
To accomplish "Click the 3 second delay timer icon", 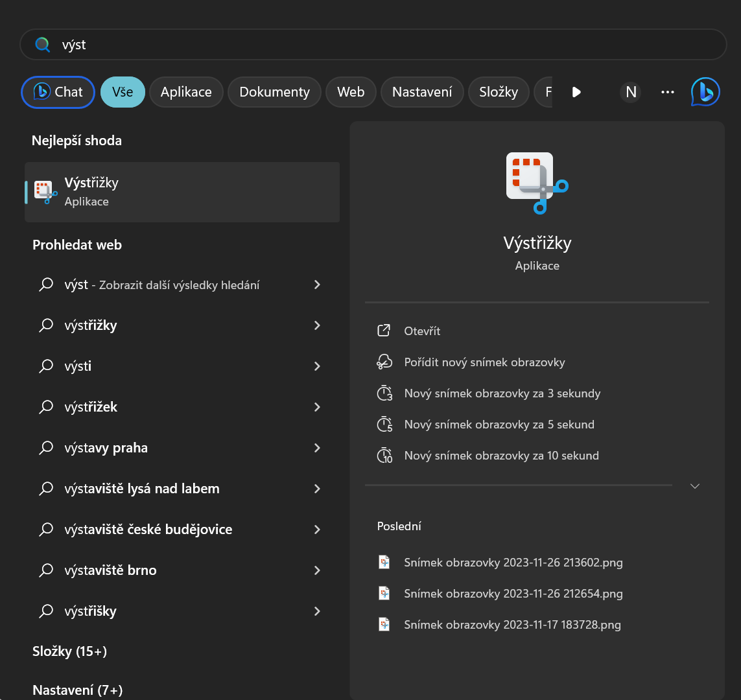I will coord(384,393).
